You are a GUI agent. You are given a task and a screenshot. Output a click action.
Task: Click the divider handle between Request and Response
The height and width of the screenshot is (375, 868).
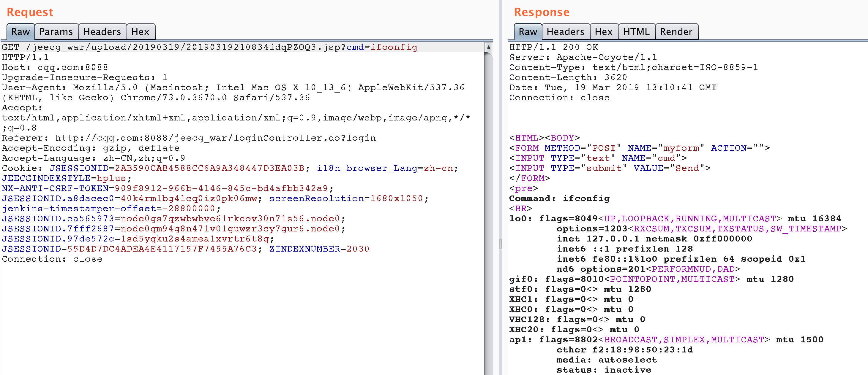pyautogui.click(x=500, y=244)
